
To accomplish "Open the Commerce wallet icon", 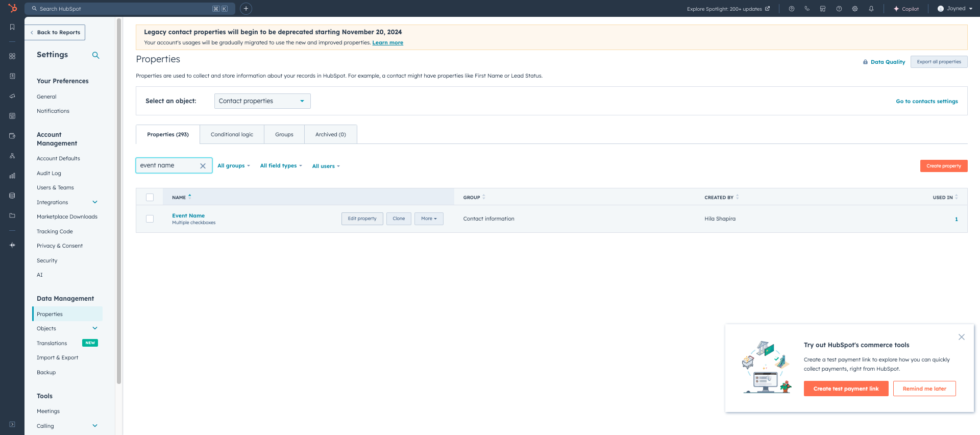I will [12, 136].
